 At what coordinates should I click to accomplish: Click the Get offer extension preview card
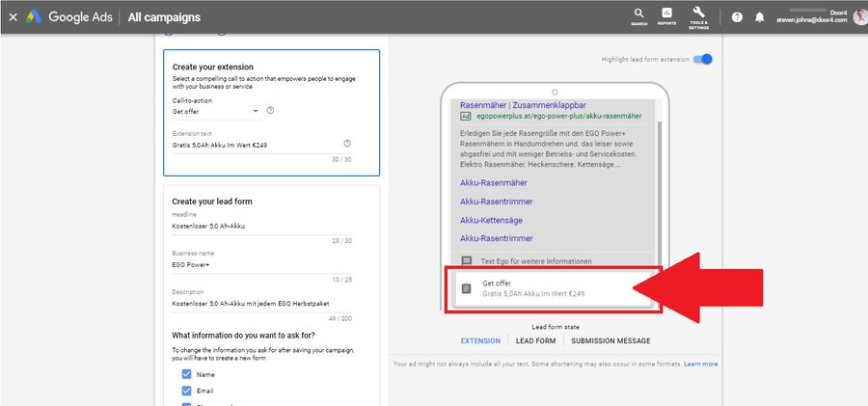pos(553,288)
